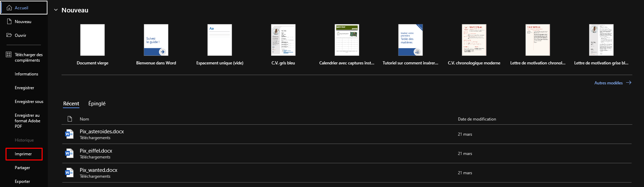644x187 pixels.
Task: Click arrow icon next to Autres modèles
Action: tap(629, 83)
